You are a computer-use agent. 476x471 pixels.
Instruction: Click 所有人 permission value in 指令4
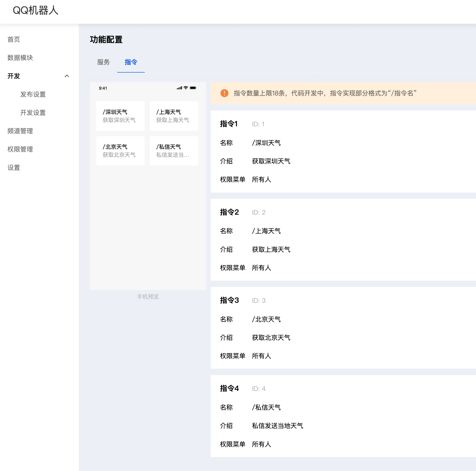tap(261, 444)
